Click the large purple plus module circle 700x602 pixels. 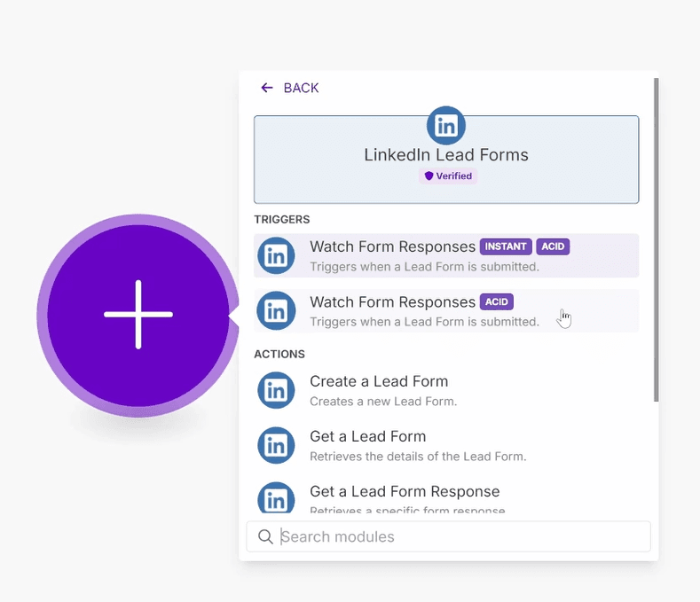coord(138,315)
